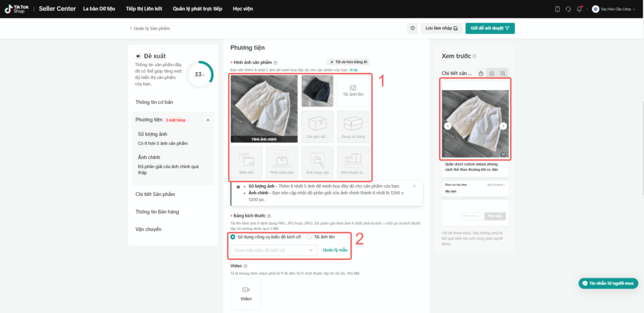644x313 pixels.
Task: Open the "Tiếp thị Liên kết" menu
Action: tap(144, 9)
